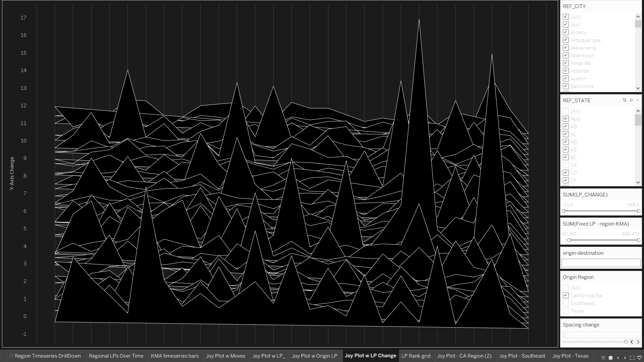Image resolution: width=644 pixels, height=362 pixels.
Task: Click dashboard icon on Region Timeseries DrillDown tab
Action: 11,356
